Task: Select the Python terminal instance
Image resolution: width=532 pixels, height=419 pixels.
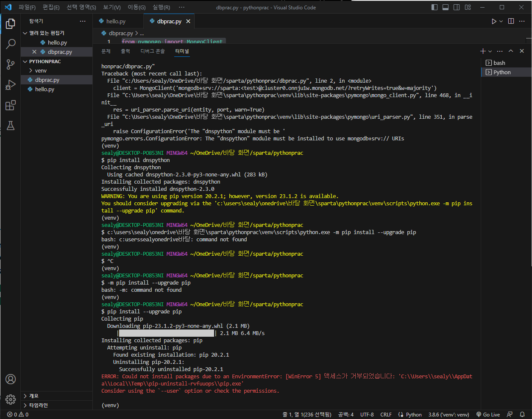Action: [506, 72]
